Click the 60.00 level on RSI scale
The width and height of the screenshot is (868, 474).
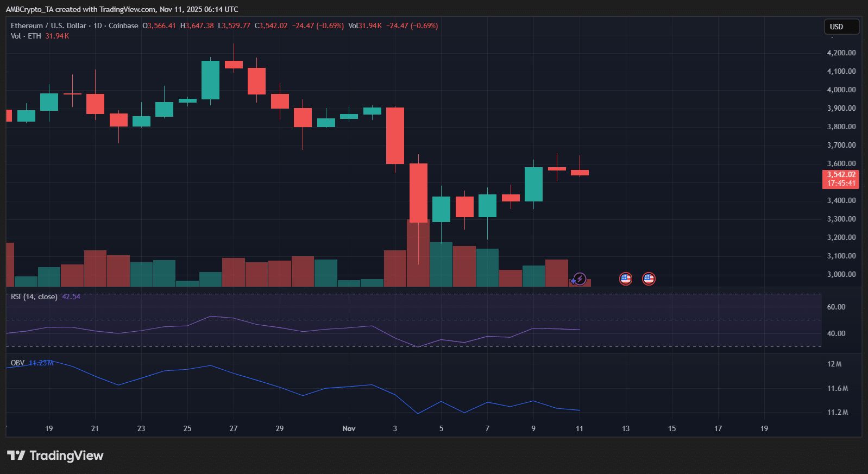tap(836, 307)
